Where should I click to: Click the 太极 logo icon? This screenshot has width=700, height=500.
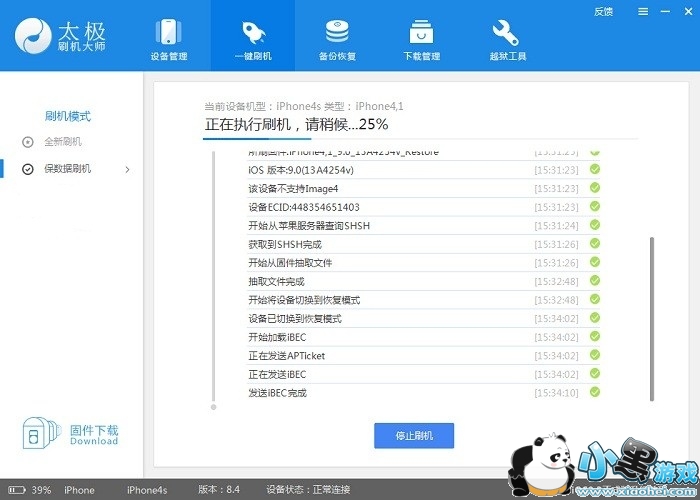33,36
